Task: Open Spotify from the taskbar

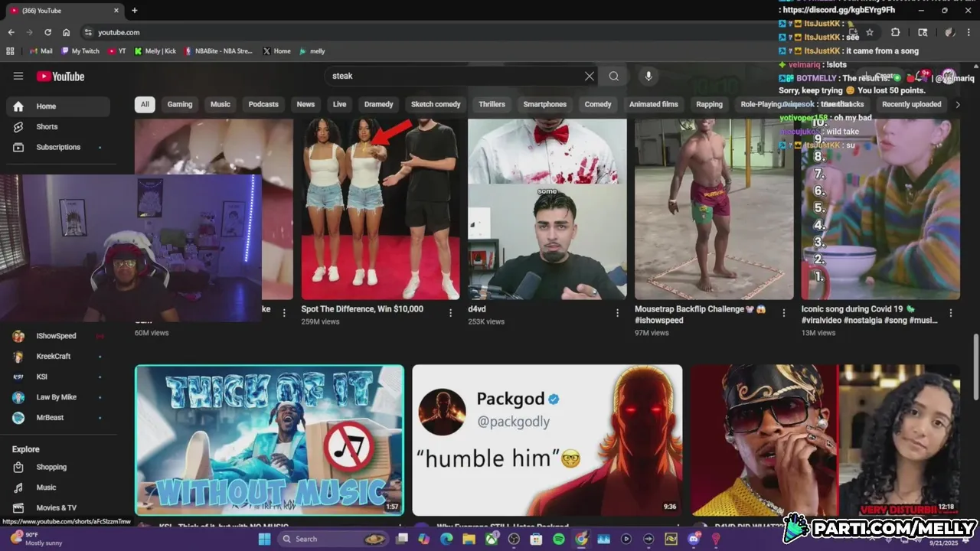Action: click(x=558, y=539)
